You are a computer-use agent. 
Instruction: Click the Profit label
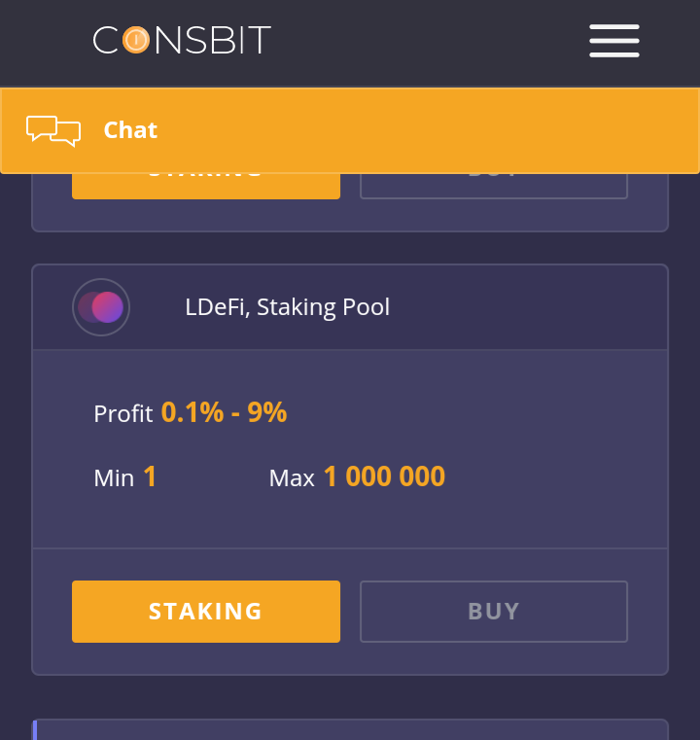click(122, 414)
